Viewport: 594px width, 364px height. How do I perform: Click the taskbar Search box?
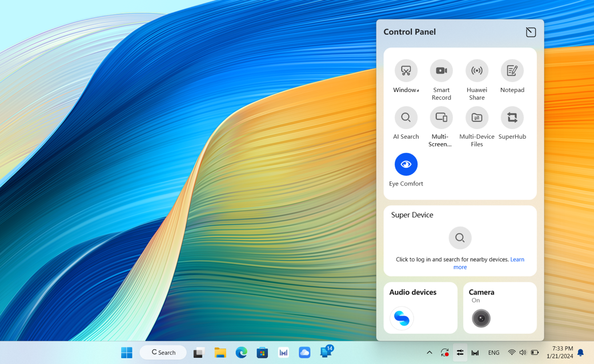[163, 353]
